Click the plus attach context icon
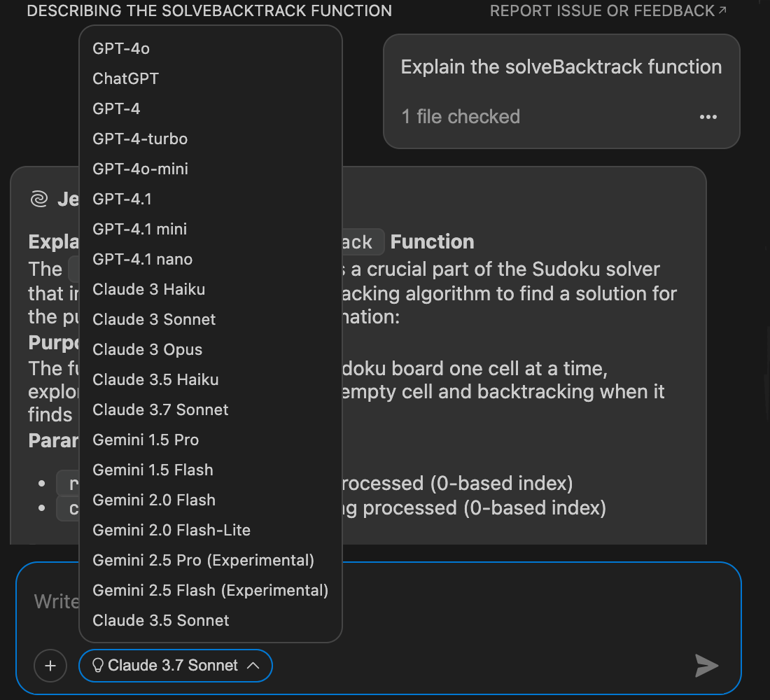The height and width of the screenshot is (700, 770). [x=50, y=666]
